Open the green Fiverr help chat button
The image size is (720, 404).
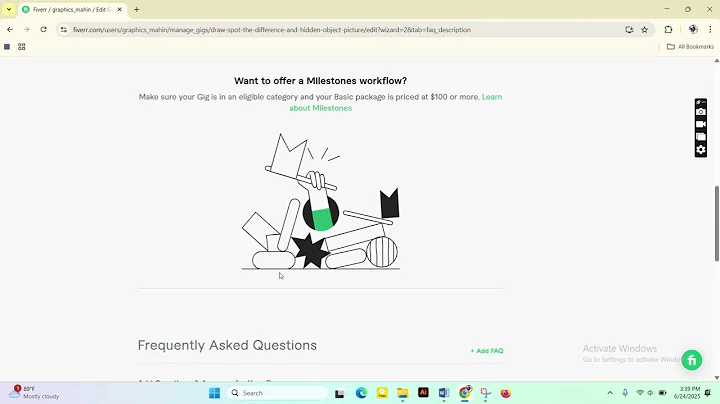(692, 360)
